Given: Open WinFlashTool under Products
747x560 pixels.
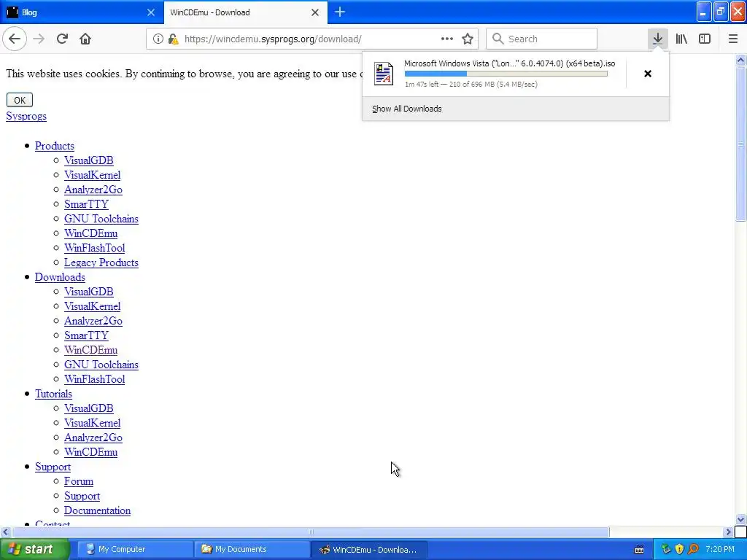Looking at the screenshot, I should point(94,248).
